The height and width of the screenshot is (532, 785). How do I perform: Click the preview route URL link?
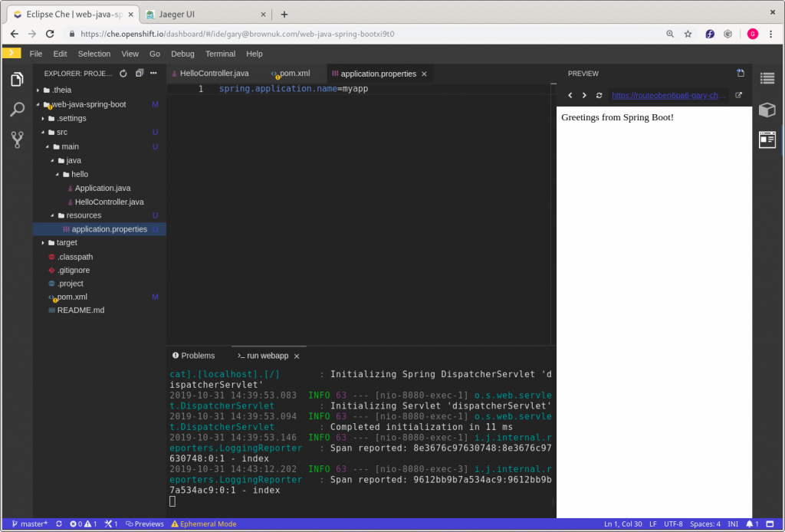[x=668, y=96]
